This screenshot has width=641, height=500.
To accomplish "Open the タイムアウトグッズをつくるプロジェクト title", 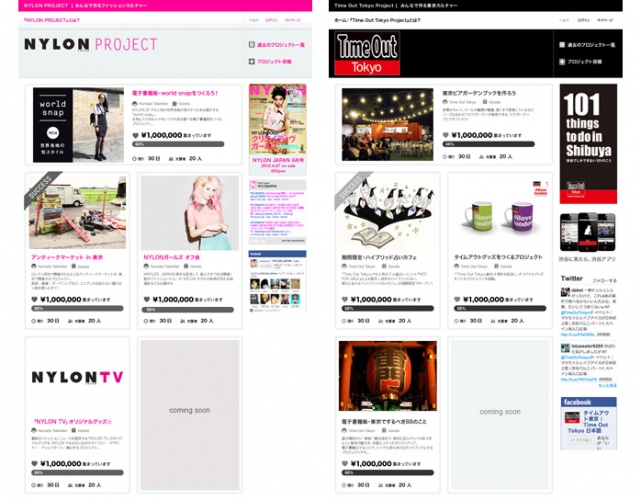I will 498,257.
